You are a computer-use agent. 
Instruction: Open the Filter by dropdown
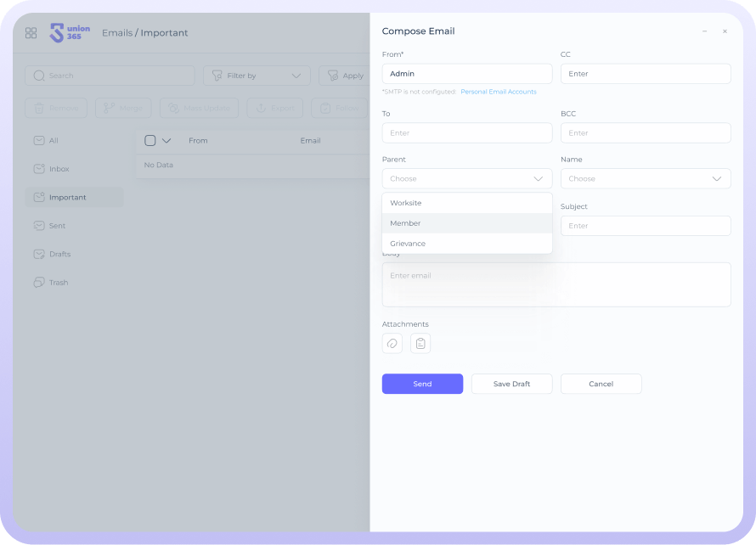click(256, 76)
